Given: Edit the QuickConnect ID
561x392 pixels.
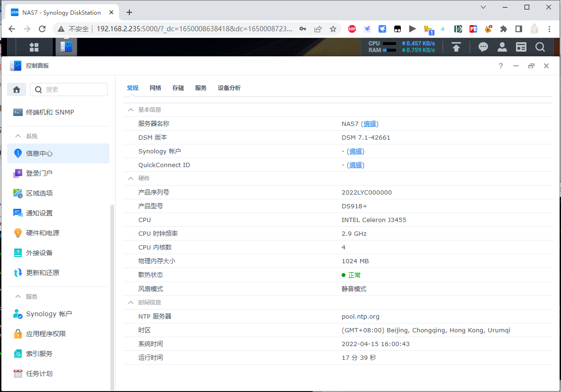Looking at the screenshot, I should coord(356,165).
